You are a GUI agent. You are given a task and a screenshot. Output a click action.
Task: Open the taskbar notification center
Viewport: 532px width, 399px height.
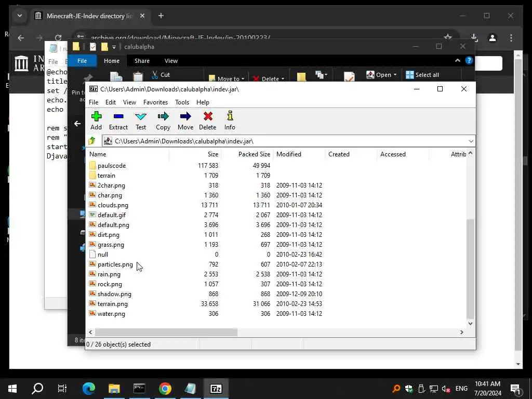pos(516,389)
